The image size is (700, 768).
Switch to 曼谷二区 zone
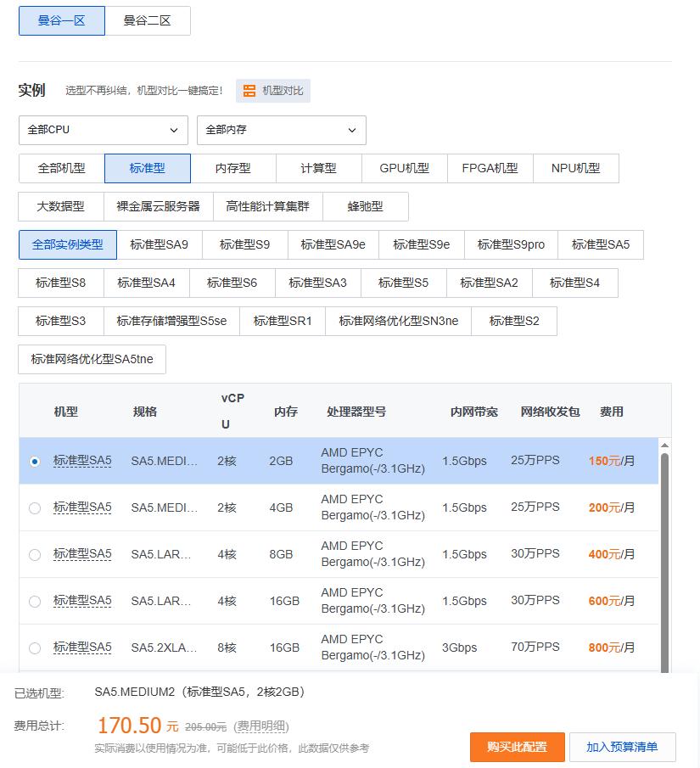148,20
